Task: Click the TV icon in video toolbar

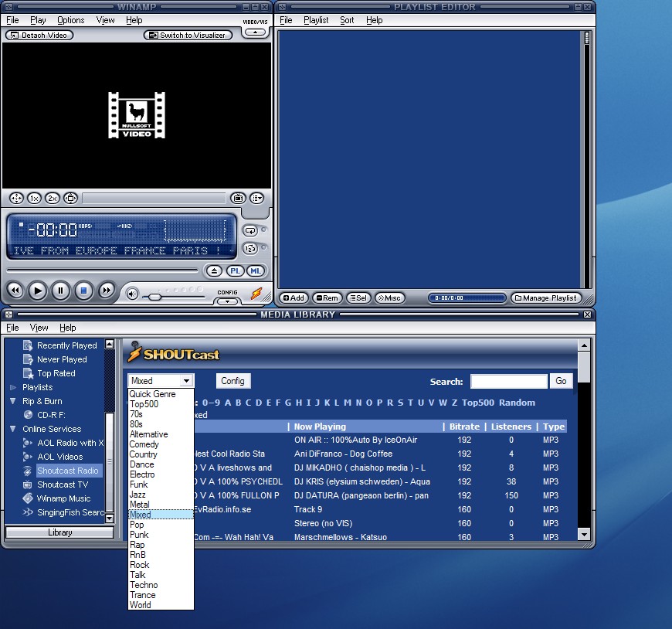Action: (238, 198)
